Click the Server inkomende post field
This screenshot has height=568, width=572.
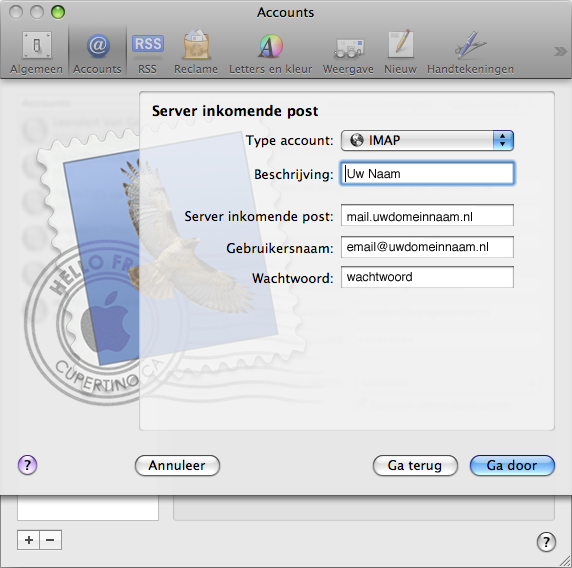427,216
